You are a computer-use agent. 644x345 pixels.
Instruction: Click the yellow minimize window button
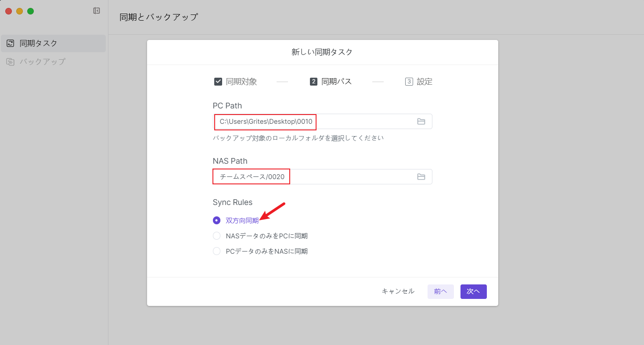(19, 11)
